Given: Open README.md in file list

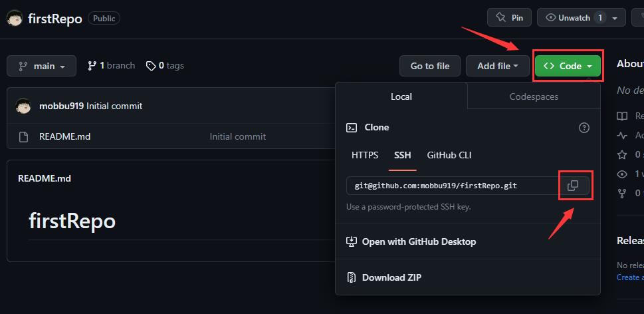Looking at the screenshot, I should pos(65,136).
